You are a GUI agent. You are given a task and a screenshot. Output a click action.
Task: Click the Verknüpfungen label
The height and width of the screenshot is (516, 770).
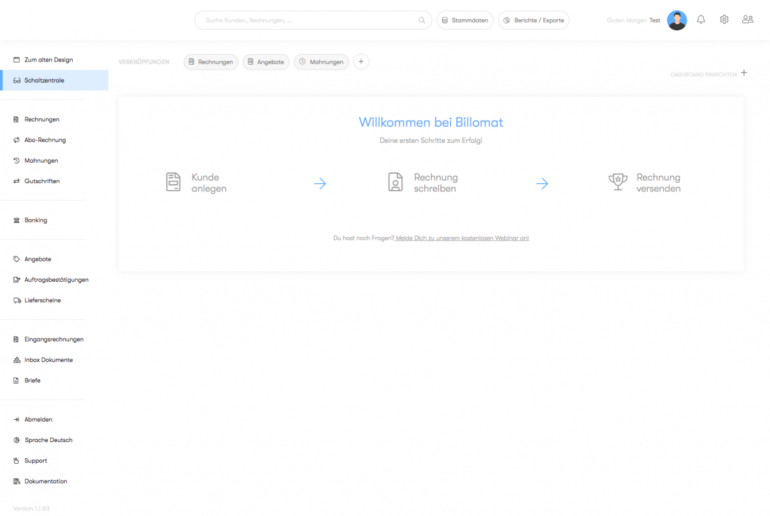click(x=143, y=62)
